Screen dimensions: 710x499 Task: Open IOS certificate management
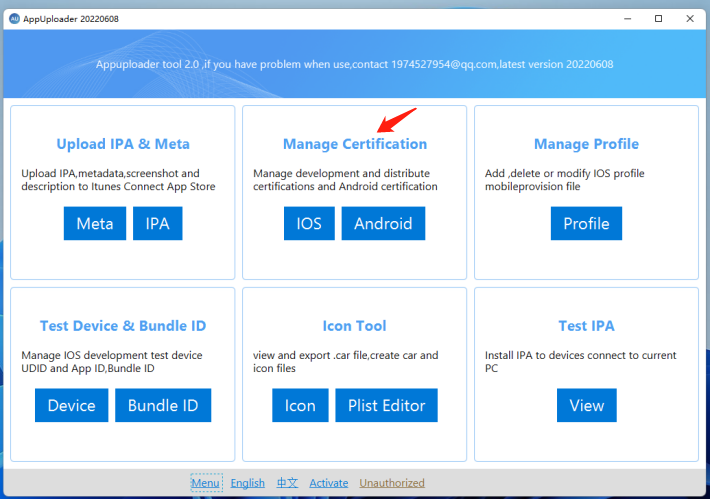point(309,223)
